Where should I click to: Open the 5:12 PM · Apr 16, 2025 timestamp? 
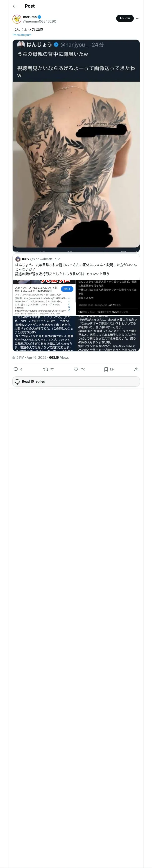29,358
